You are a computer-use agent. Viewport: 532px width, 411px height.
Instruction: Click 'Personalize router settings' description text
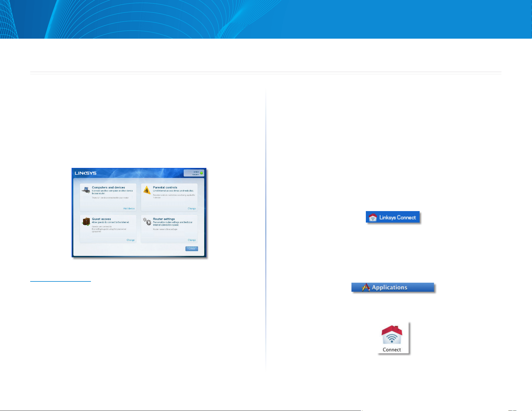pyautogui.click(x=173, y=223)
